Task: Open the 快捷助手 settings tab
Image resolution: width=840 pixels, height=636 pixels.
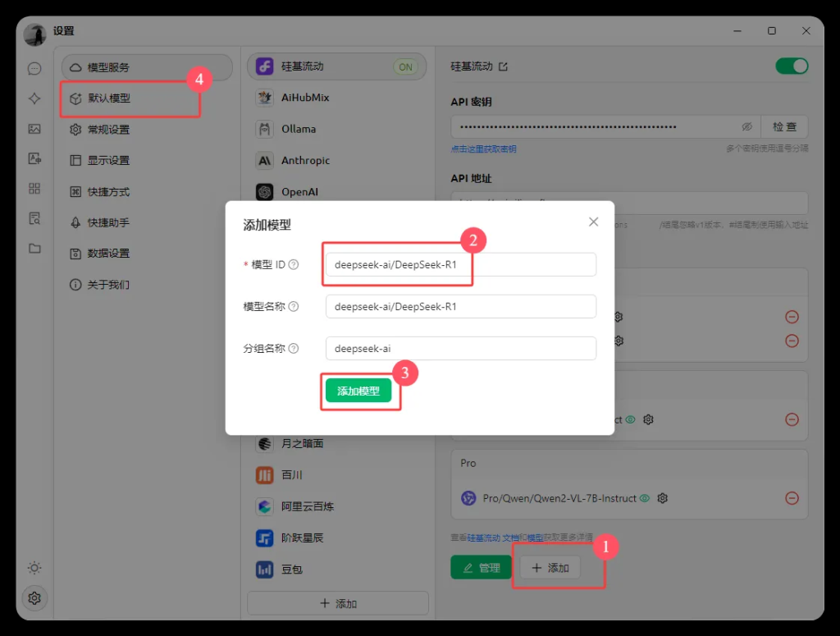Action: click(148, 222)
